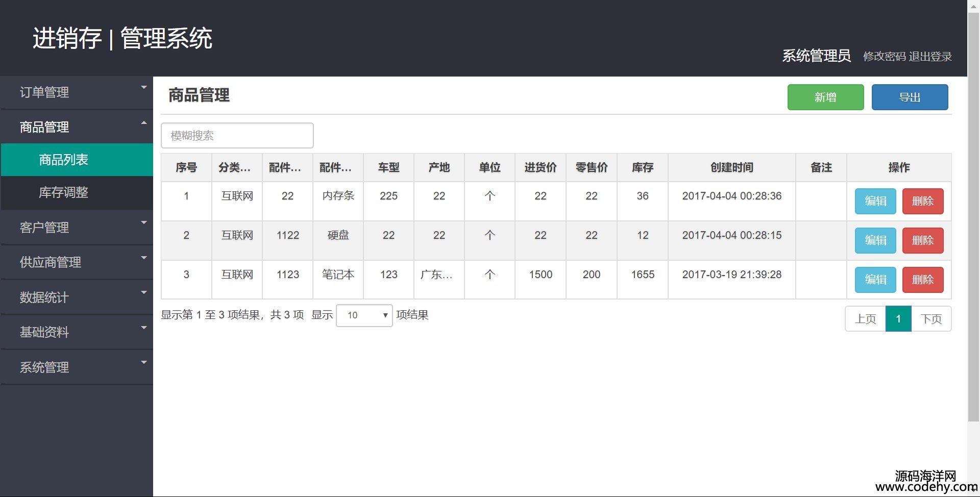The image size is (980, 497).
Task: Sort by the 库存 column header
Action: pyautogui.click(x=643, y=167)
